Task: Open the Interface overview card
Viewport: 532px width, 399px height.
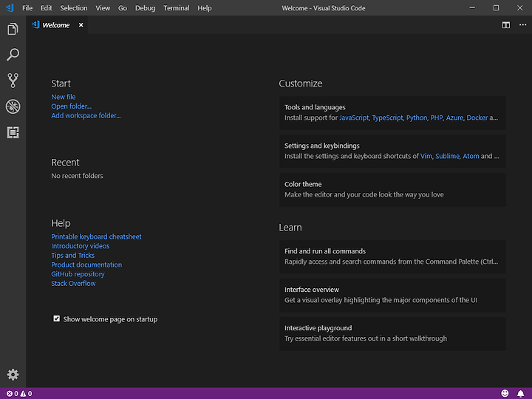Action: 392,295
